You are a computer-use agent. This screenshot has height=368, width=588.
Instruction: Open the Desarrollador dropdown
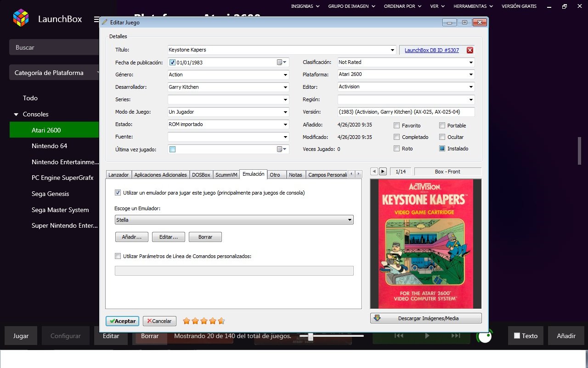pyautogui.click(x=285, y=87)
